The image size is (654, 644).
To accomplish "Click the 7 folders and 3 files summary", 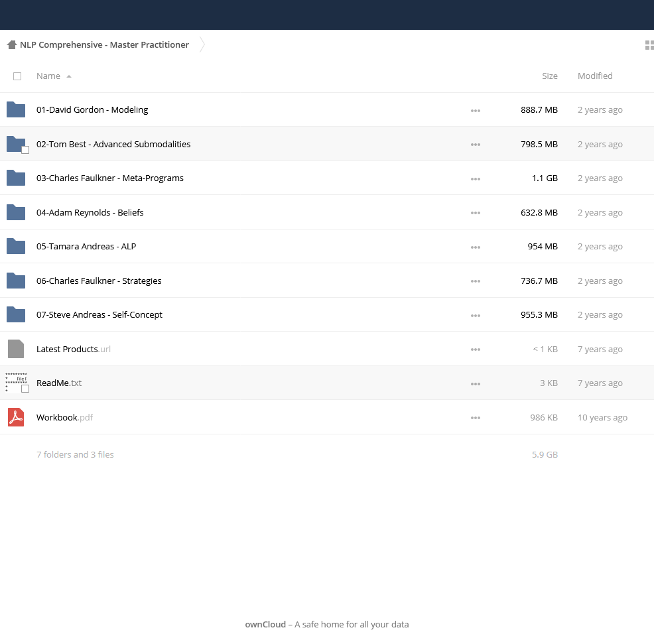I will click(x=75, y=454).
